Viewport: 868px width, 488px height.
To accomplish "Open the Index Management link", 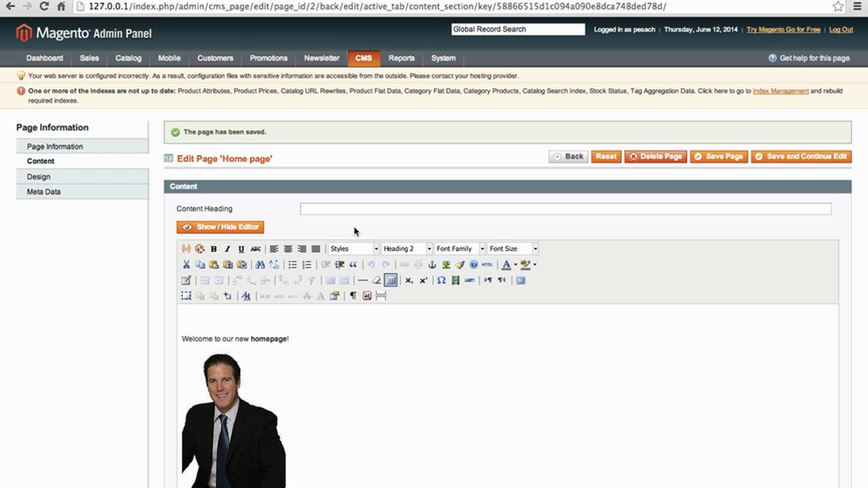I will tap(781, 90).
